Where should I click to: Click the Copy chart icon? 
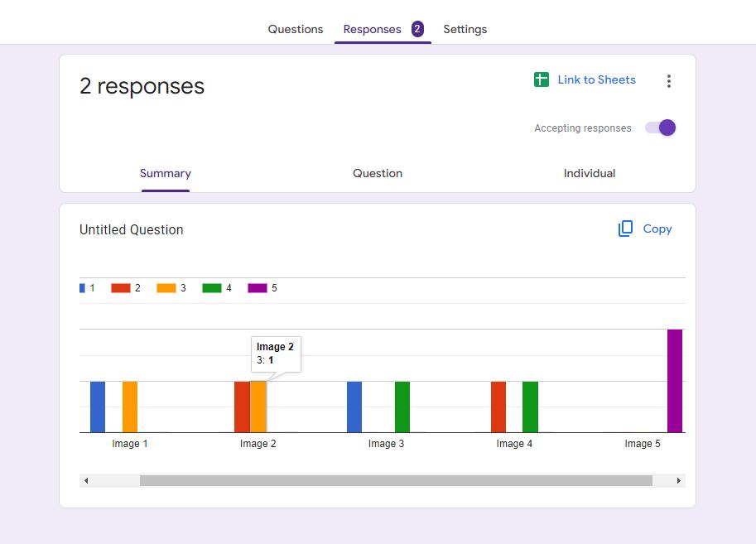point(625,229)
